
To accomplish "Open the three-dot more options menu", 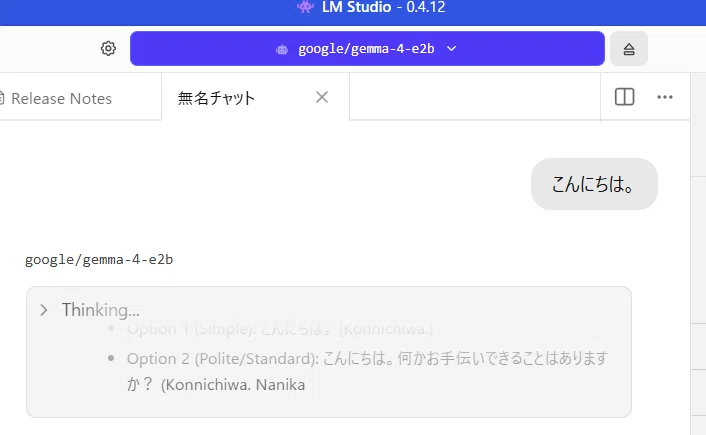I will pyautogui.click(x=665, y=97).
